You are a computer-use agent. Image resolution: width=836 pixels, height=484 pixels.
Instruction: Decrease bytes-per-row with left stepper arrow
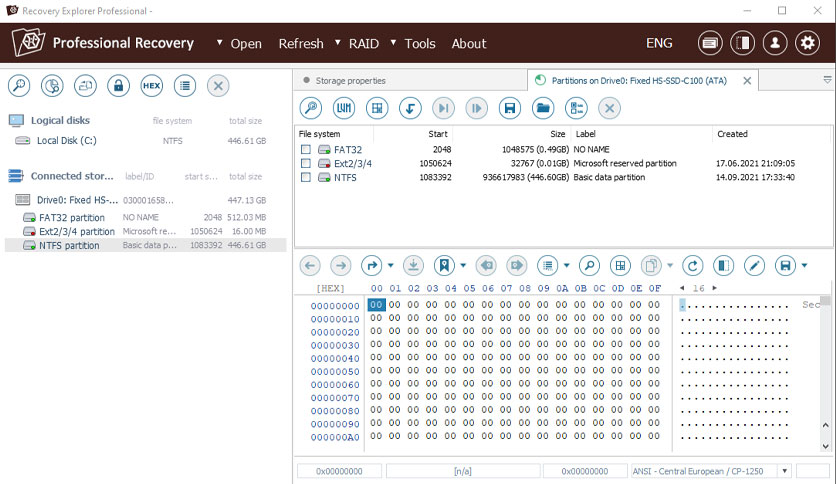click(682, 288)
